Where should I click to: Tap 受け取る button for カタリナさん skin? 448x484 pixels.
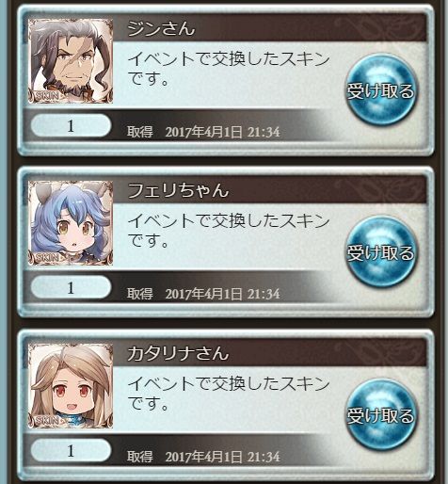381,415
